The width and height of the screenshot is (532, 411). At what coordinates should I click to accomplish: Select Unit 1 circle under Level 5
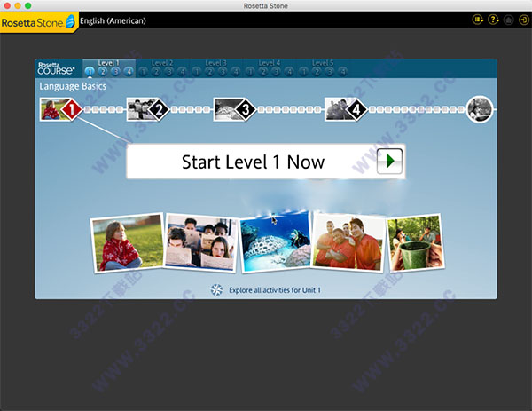click(303, 72)
